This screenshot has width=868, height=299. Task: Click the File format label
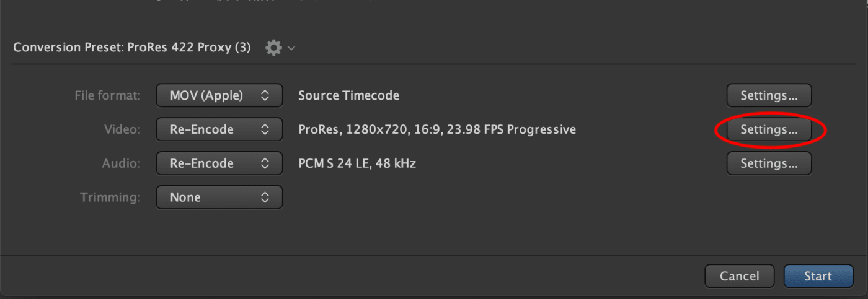point(107,95)
